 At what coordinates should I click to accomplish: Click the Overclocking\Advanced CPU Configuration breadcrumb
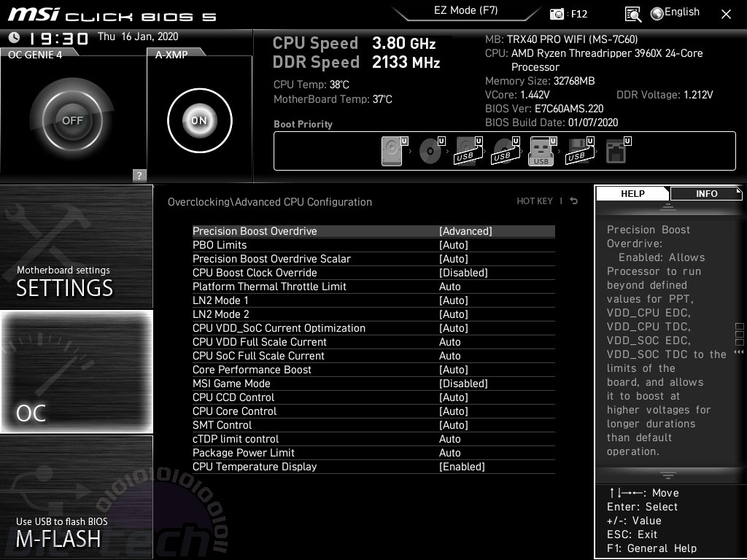point(270,202)
